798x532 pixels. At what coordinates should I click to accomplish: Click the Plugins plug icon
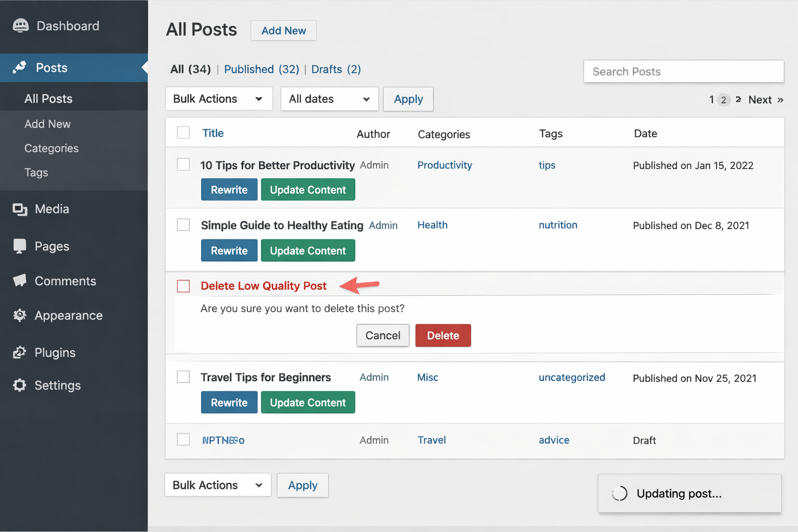[x=20, y=353]
